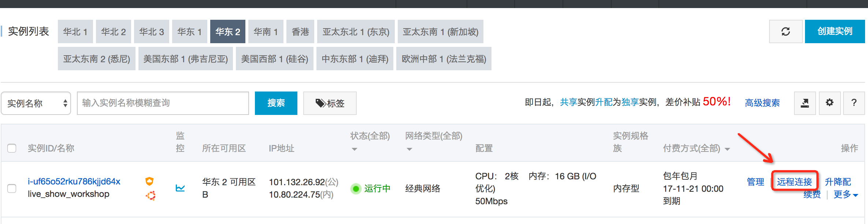Screen dimensions: 868x224
Task: Open the 实例名称 search type dropdown
Action: [36, 103]
